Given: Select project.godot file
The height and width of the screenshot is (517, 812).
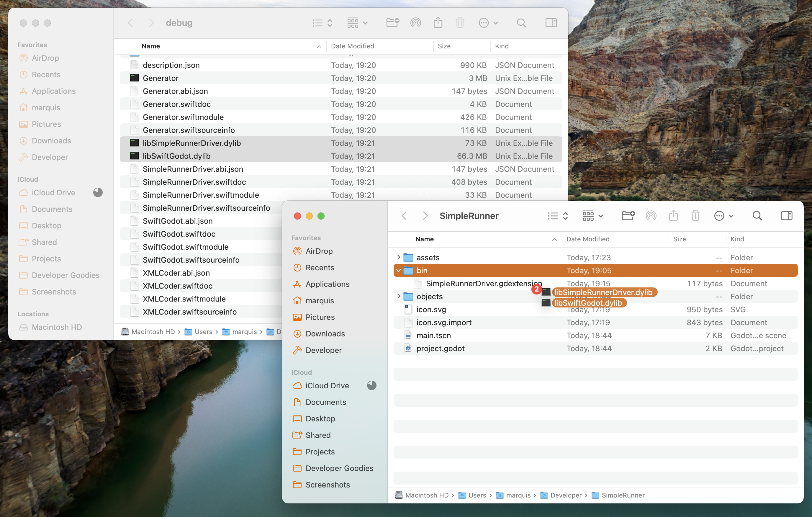Looking at the screenshot, I should click(440, 349).
